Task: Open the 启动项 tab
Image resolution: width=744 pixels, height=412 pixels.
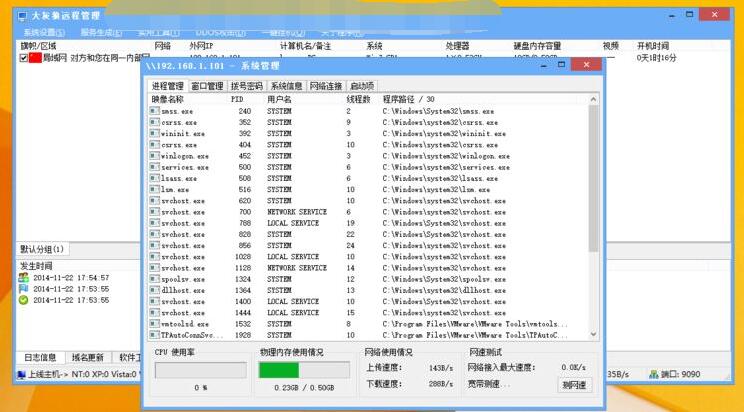Action: click(362, 87)
